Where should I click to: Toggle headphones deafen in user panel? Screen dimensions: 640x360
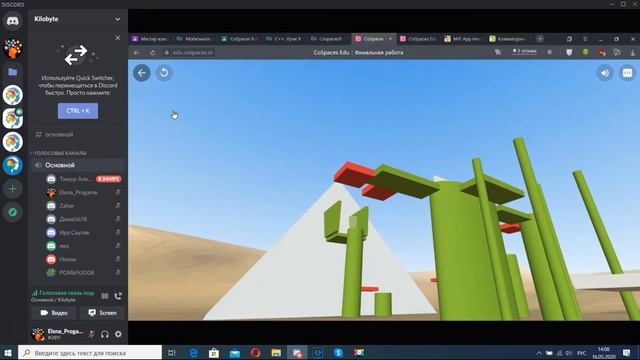(x=105, y=334)
